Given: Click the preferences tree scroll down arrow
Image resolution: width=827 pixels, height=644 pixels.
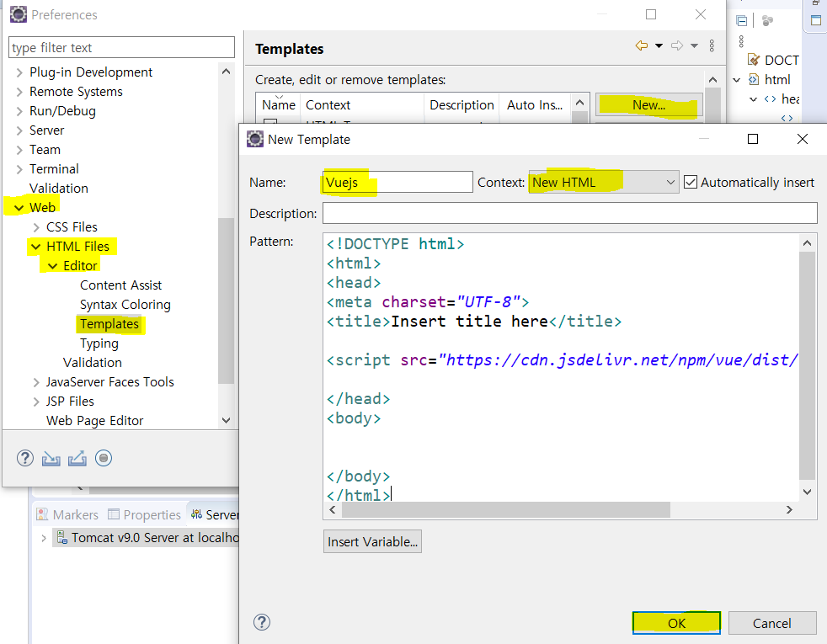Looking at the screenshot, I should (x=227, y=421).
